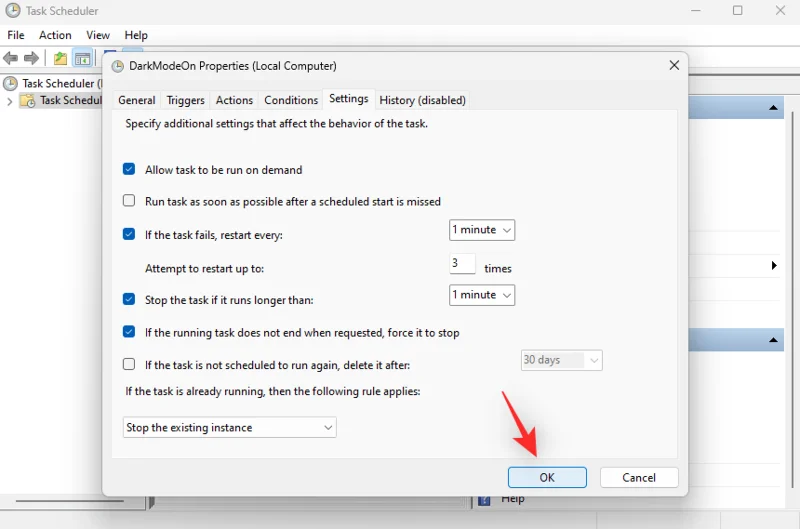Minimize the Task Scheduler window
The height and width of the screenshot is (529, 800).
click(x=695, y=10)
